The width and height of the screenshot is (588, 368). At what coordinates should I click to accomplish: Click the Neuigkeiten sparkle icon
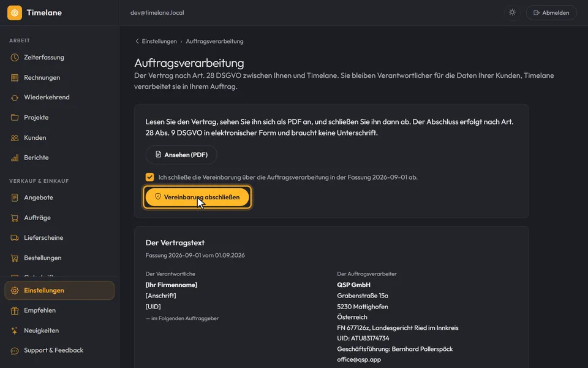(15, 331)
